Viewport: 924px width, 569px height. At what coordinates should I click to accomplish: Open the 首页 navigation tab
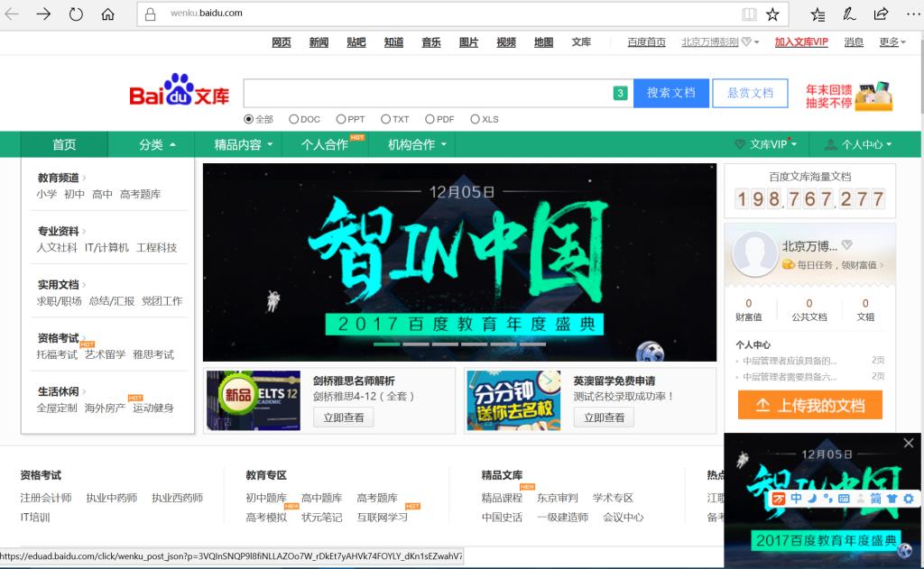[64, 144]
